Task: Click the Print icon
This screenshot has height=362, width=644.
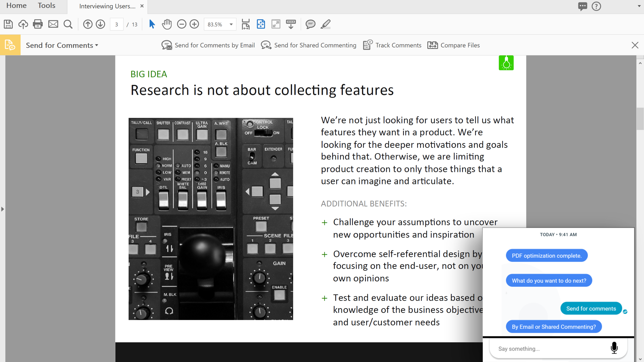Action: (38, 24)
